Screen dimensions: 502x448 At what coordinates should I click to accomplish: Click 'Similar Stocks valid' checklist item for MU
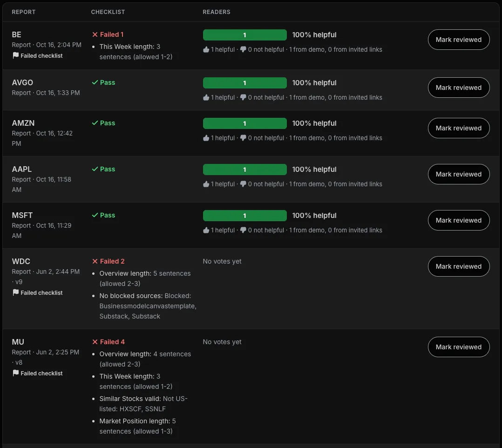click(143, 404)
